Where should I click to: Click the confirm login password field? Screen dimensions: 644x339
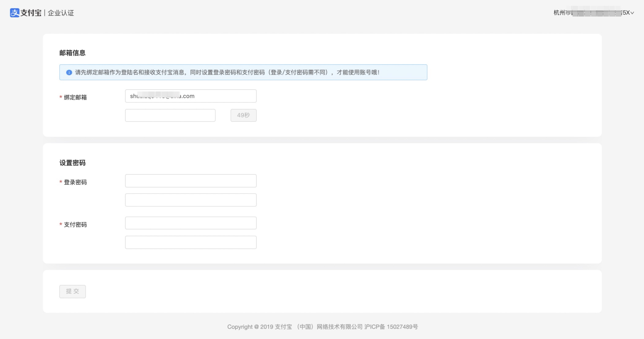(191, 200)
